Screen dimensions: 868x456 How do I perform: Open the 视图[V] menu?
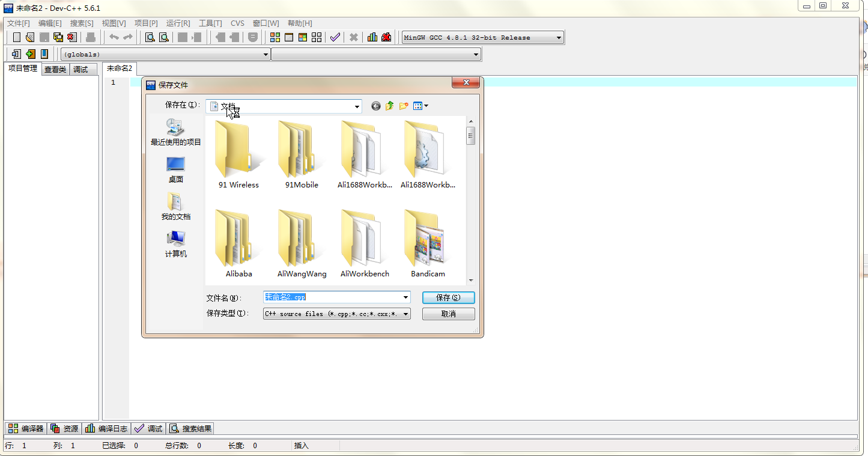(114, 23)
